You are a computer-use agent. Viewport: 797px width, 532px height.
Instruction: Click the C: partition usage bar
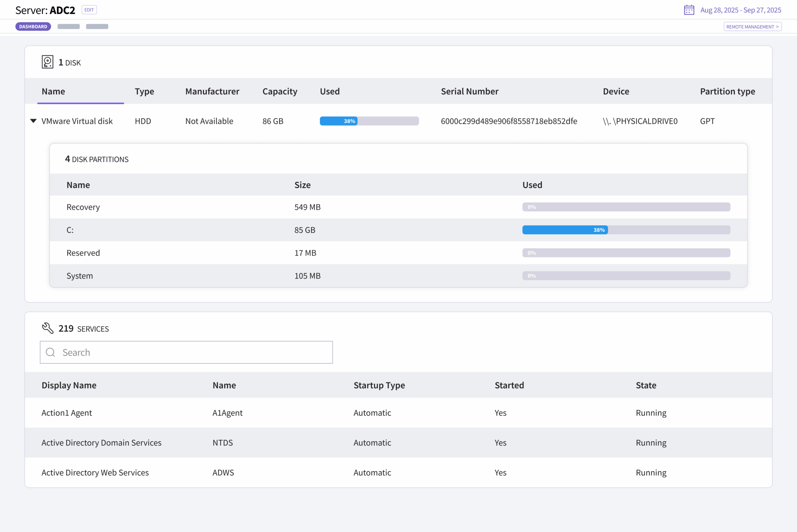tap(626, 230)
